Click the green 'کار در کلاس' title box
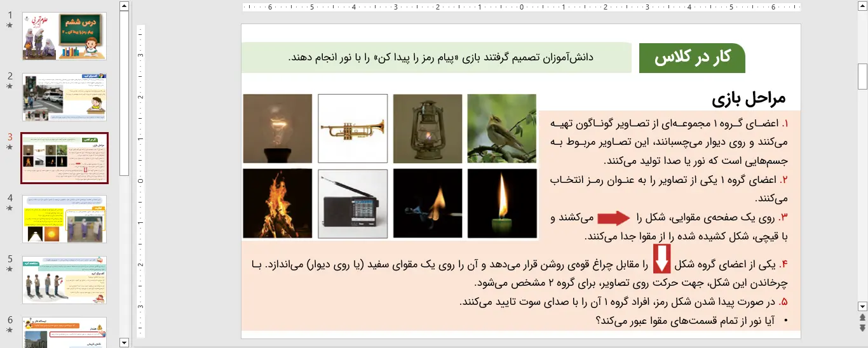The width and height of the screenshot is (868, 348). [x=691, y=58]
